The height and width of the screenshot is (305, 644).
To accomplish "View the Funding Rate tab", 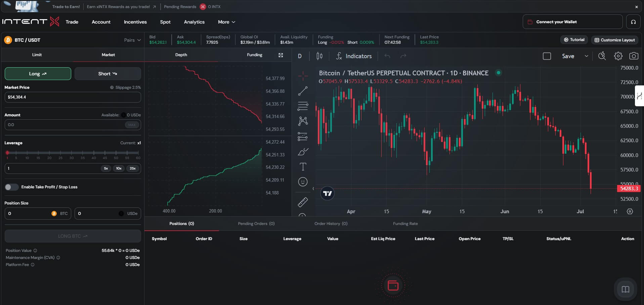I will [x=405, y=224].
